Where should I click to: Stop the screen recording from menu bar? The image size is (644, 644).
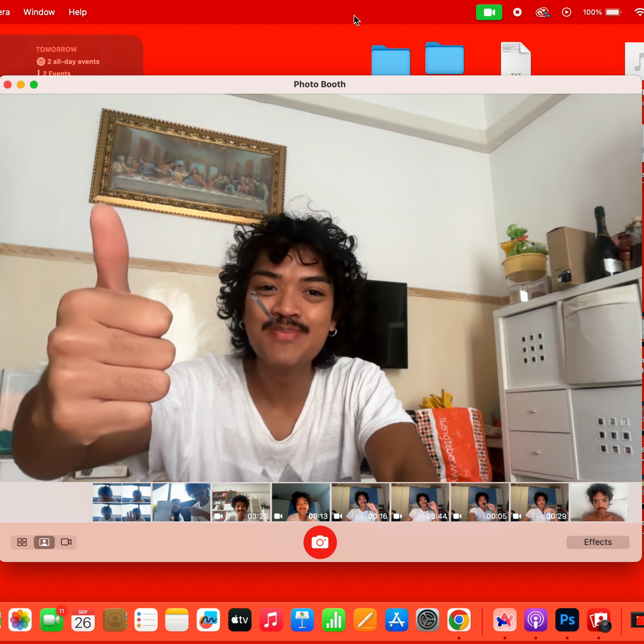(x=517, y=12)
